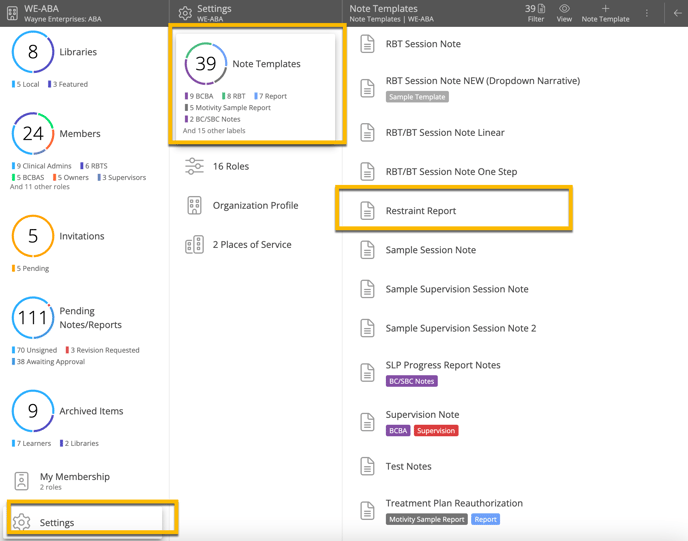
Task: Click the BC/SBC Notes purple label tag
Action: pyautogui.click(x=411, y=381)
